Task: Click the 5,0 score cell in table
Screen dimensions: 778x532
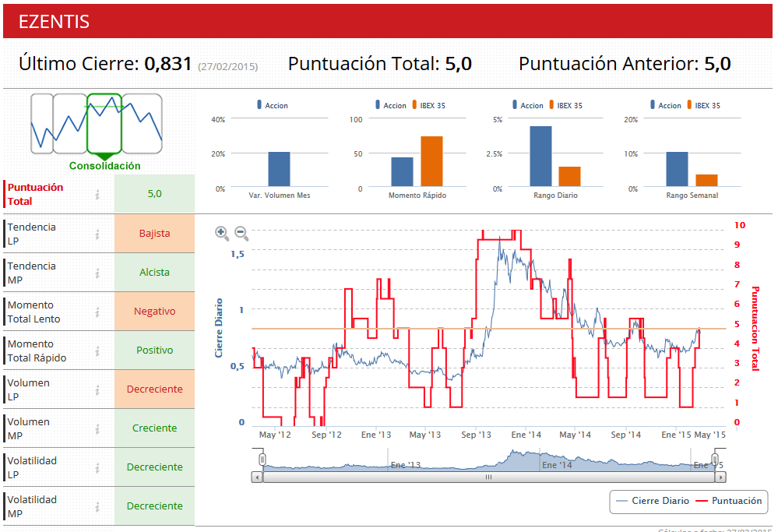Action: click(154, 194)
